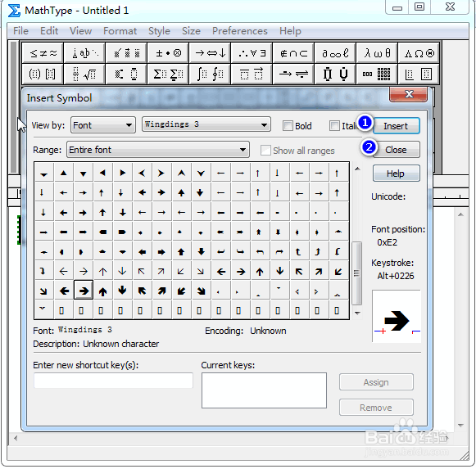Open the Preferences menu
The image size is (476, 469).
[x=240, y=31]
